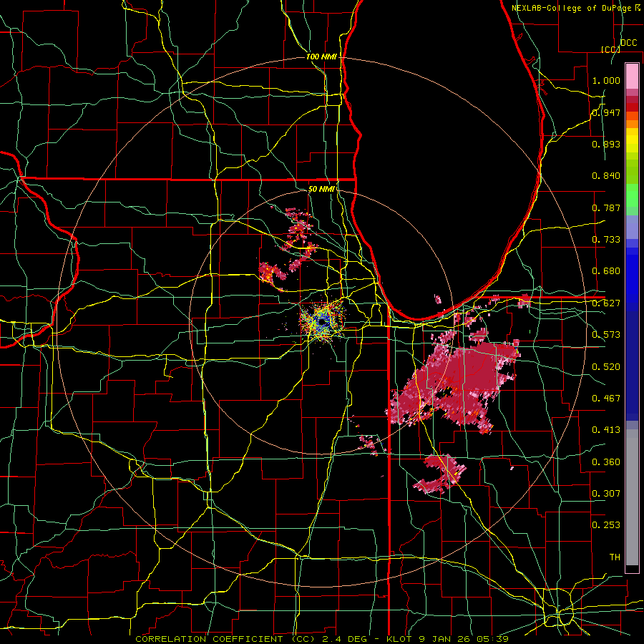The height and width of the screenshot is (644, 644).
Task: Click the 0.893 scale value
Action: pos(606,144)
